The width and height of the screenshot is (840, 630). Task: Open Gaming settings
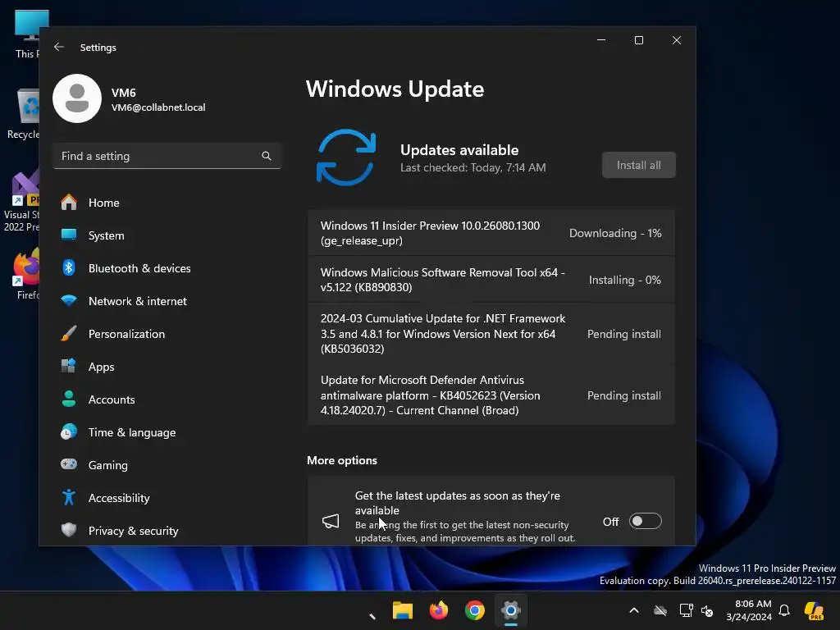167,464
